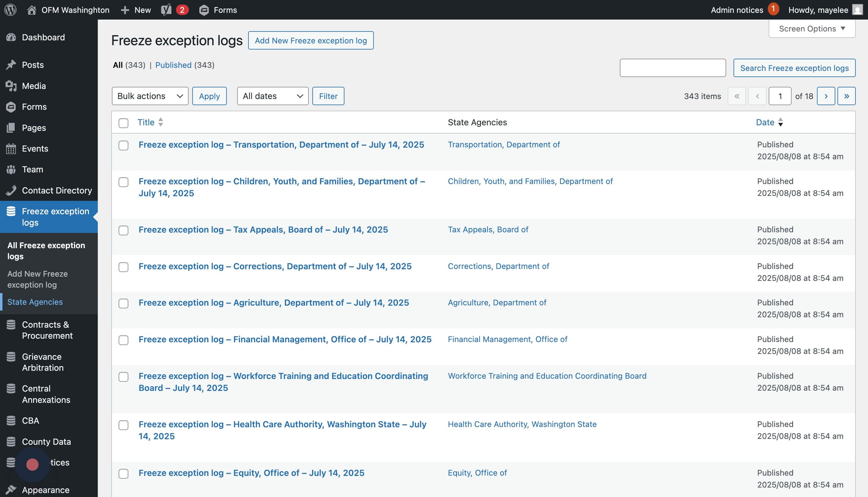868x497 pixels.
Task: Expand the Screen Options panel
Action: (812, 29)
